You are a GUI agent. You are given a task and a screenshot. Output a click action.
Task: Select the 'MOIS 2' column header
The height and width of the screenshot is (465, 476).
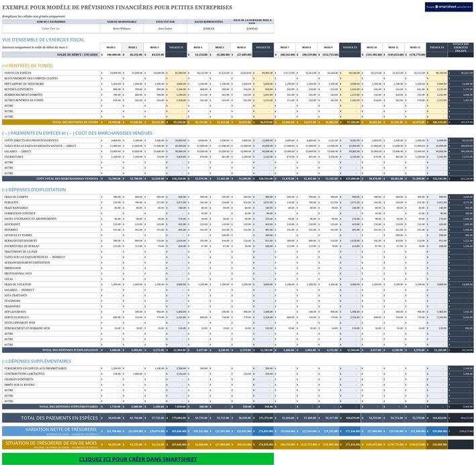(x=133, y=48)
